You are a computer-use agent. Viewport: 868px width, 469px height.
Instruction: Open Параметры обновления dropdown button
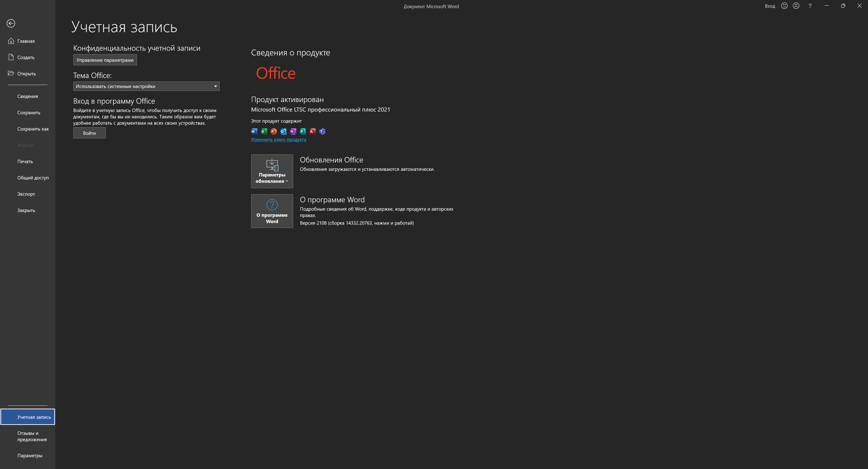tap(272, 171)
